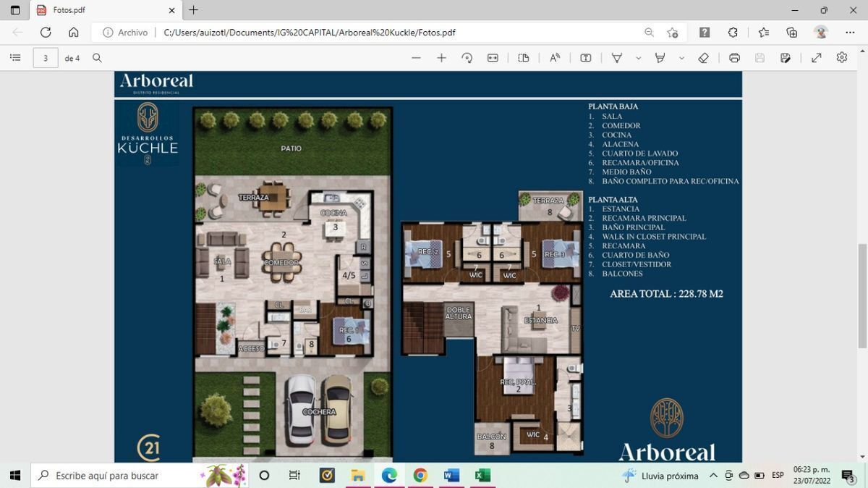Click the taskbar search box
This screenshot has width=868, height=488.
pyautogui.click(x=140, y=475)
